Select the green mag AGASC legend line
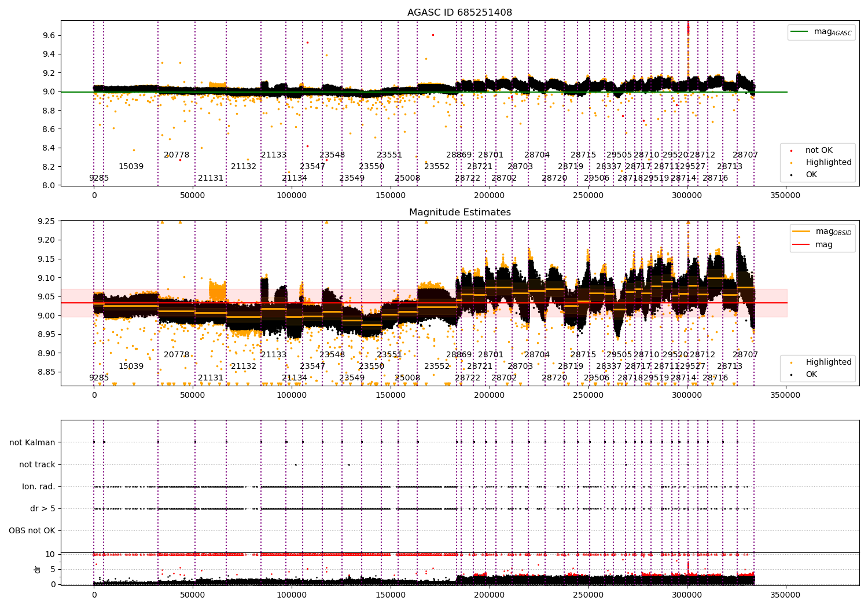The height and width of the screenshot is (608, 868). coord(800,32)
